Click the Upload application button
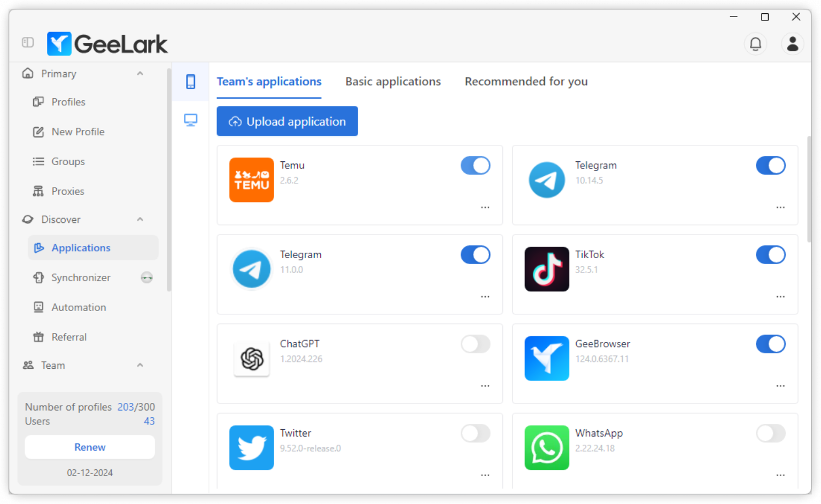 pyautogui.click(x=287, y=121)
